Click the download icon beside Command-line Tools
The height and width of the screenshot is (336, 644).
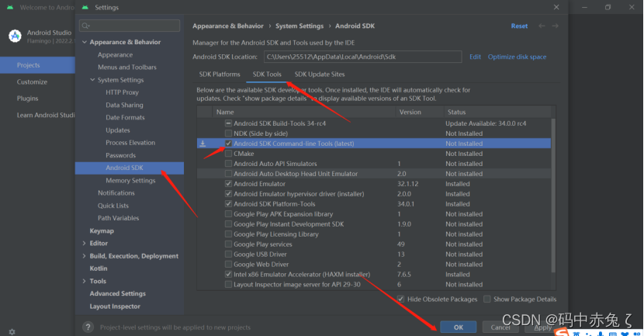[x=203, y=144]
